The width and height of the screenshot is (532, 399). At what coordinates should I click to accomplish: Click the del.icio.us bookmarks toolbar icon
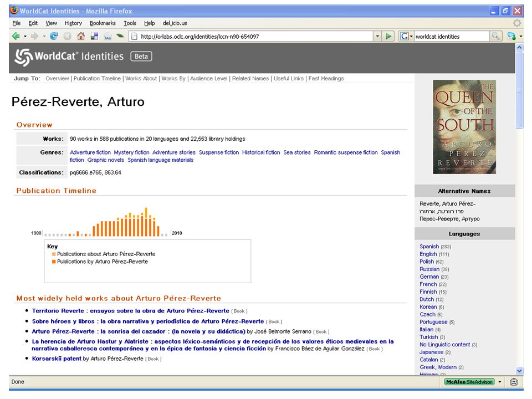(x=94, y=36)
